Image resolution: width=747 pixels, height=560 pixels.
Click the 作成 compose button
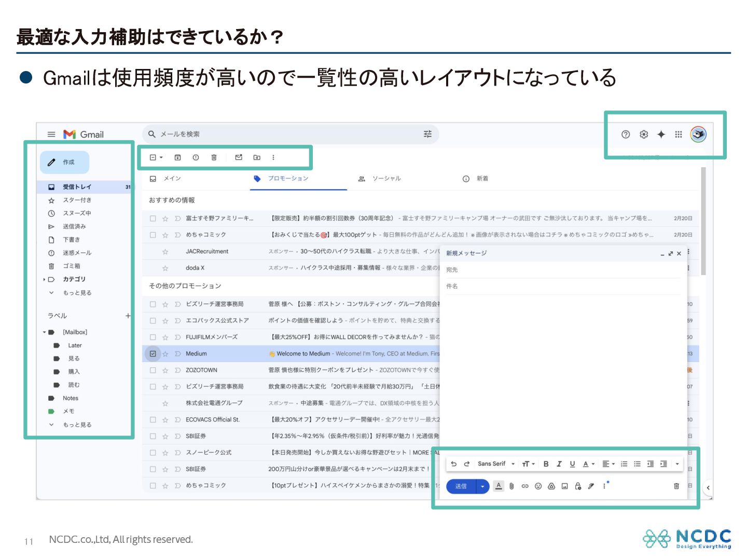pyautogui.click(x=64, y=162)
